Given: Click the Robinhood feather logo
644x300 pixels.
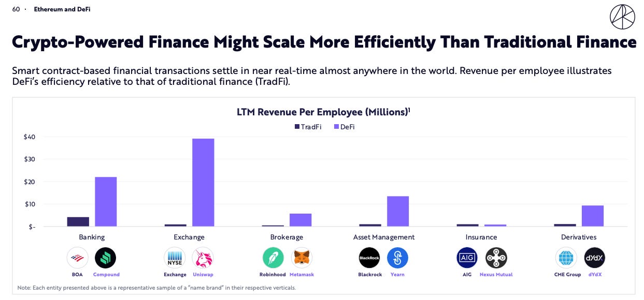Looking at the screenshot, I should point(273,258).
